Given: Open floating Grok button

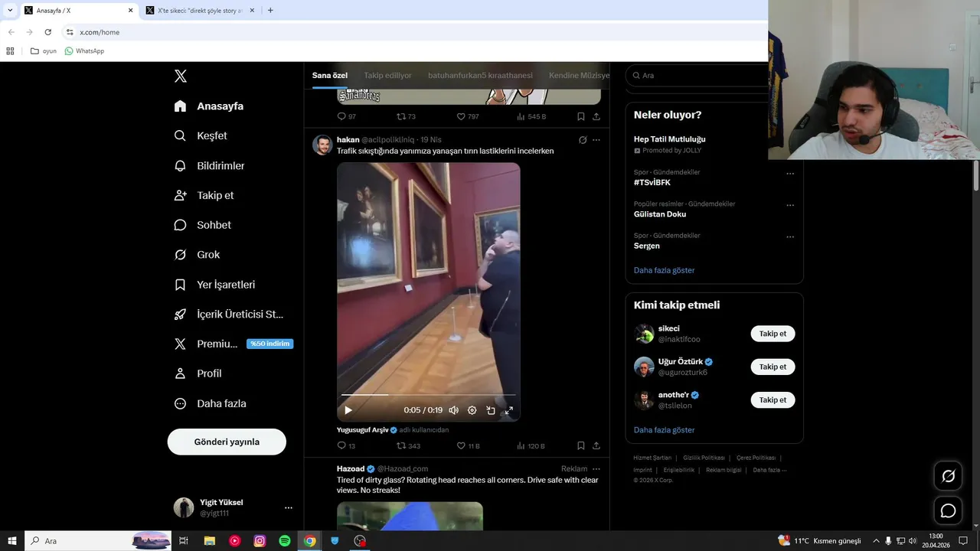Looking at the screenshot, I should (948, 476).
